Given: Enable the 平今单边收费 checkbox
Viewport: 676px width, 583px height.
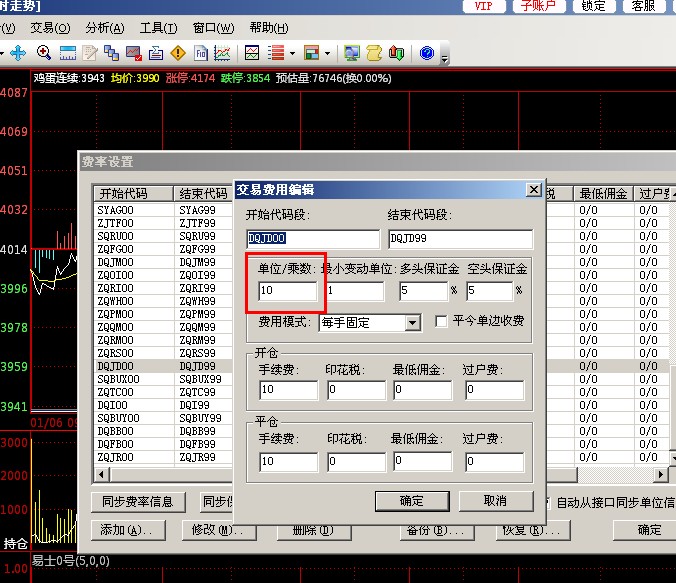Looking at the screenshot, I should tap(442, 322).
